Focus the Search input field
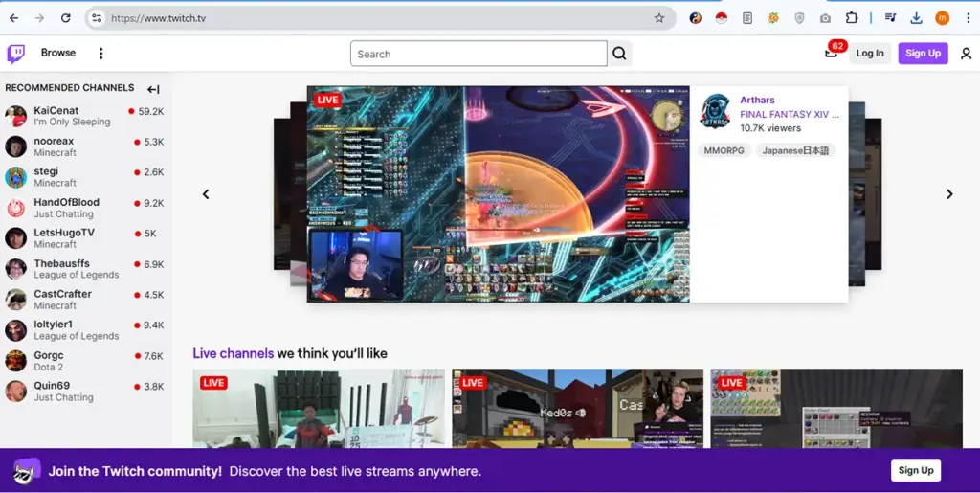This screenshot has height=493, width=980. pos(479,54)
